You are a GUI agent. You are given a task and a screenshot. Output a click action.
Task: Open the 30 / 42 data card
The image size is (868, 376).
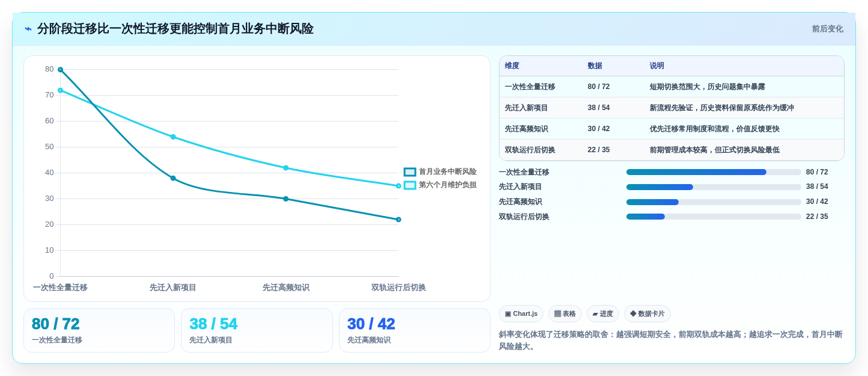[415, 330]
